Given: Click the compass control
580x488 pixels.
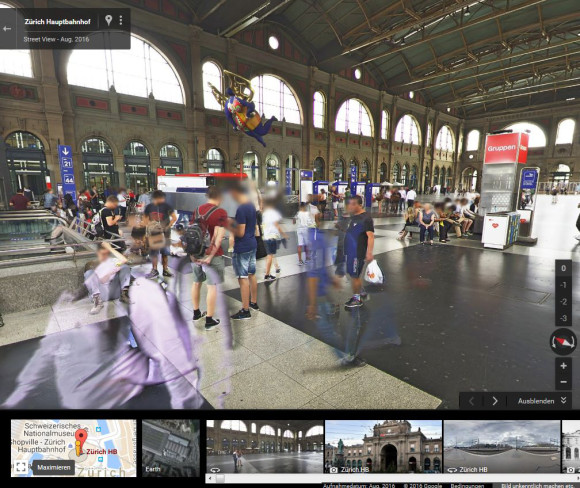Looking at the screenshot, I should (x=563, y=342).
